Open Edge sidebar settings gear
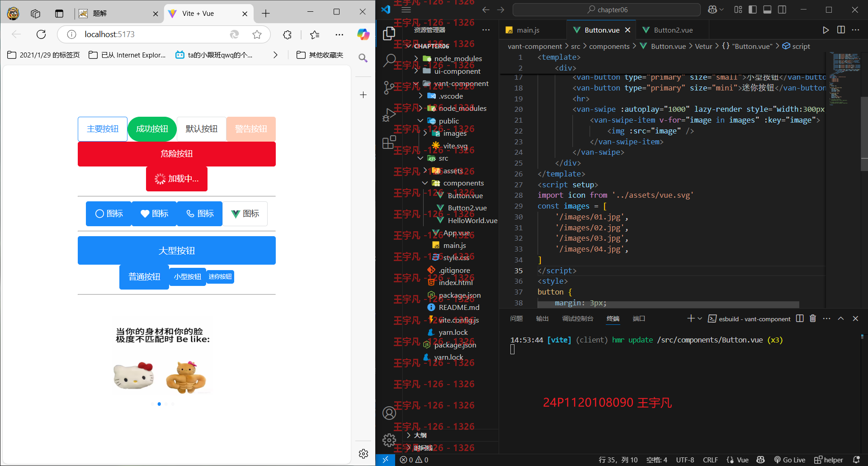868x466 pixels. click(363, 454)
